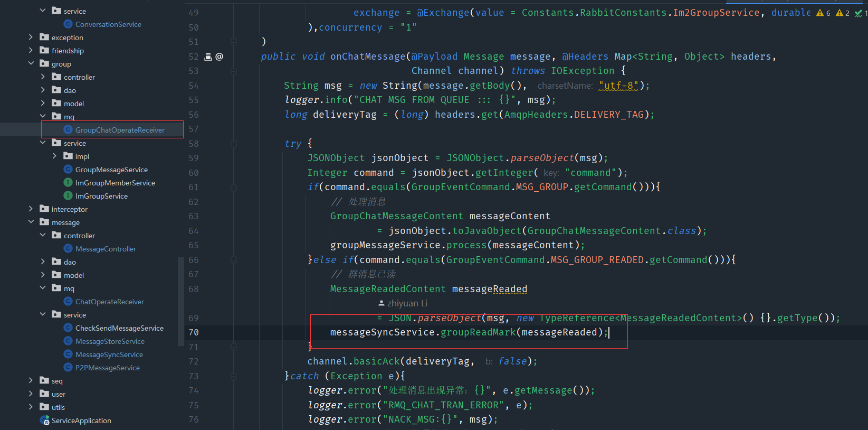Click the project tree vertical scrollbar
The height and width of the screenshot is (430, 868).
[x=181, y=301]
